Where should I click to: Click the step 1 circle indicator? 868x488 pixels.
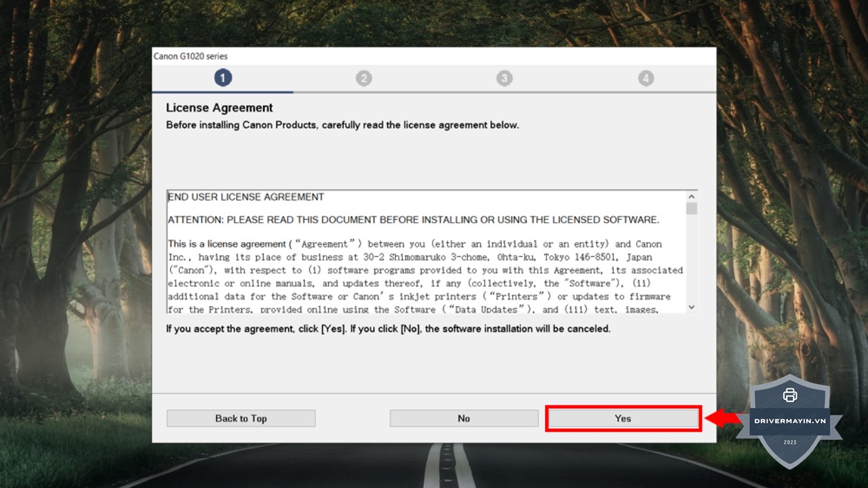pos(223,78)
